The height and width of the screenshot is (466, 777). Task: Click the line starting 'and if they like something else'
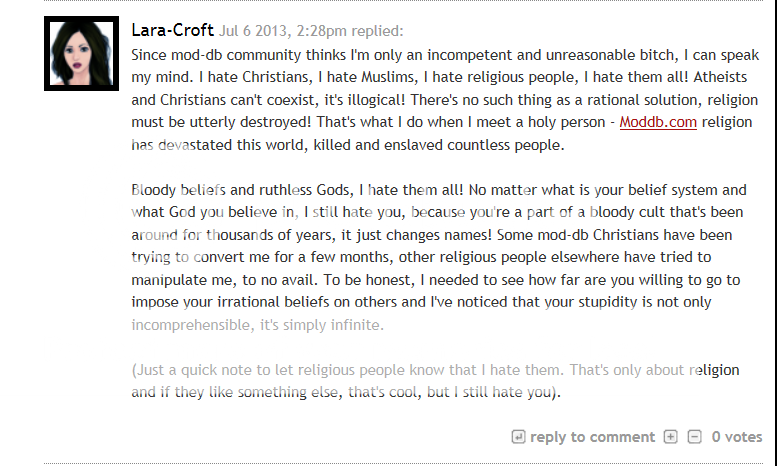click(x=346, y=392)
